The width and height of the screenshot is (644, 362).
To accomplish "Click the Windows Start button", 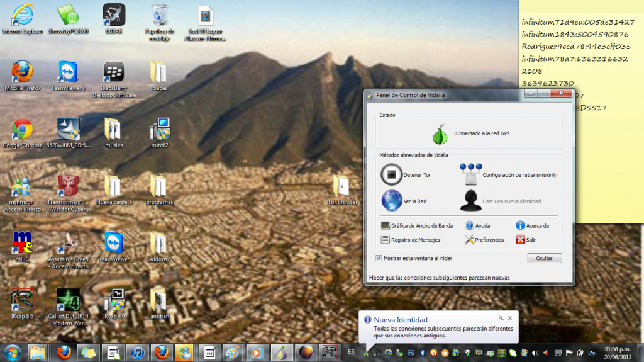I will tap(13, 352).
